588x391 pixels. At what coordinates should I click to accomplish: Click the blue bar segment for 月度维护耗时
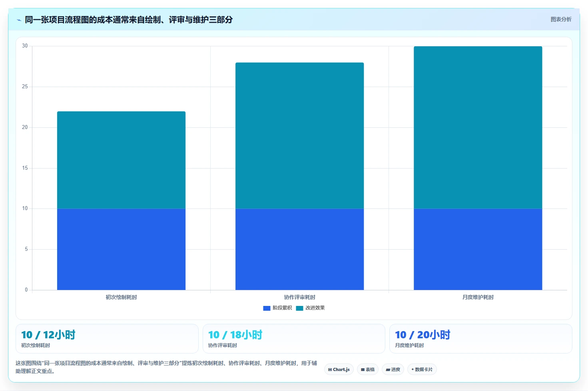coord(478,249)
